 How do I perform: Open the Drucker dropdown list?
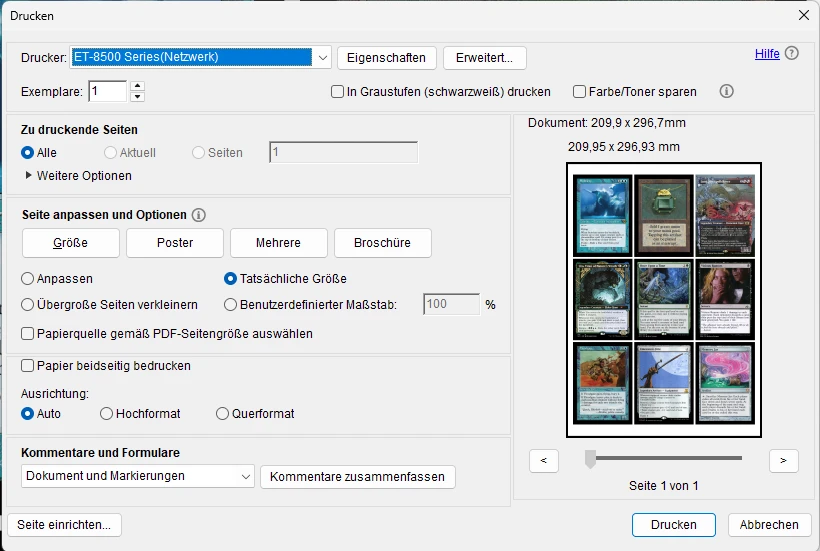pyautogui.click(x=322, y=57)
